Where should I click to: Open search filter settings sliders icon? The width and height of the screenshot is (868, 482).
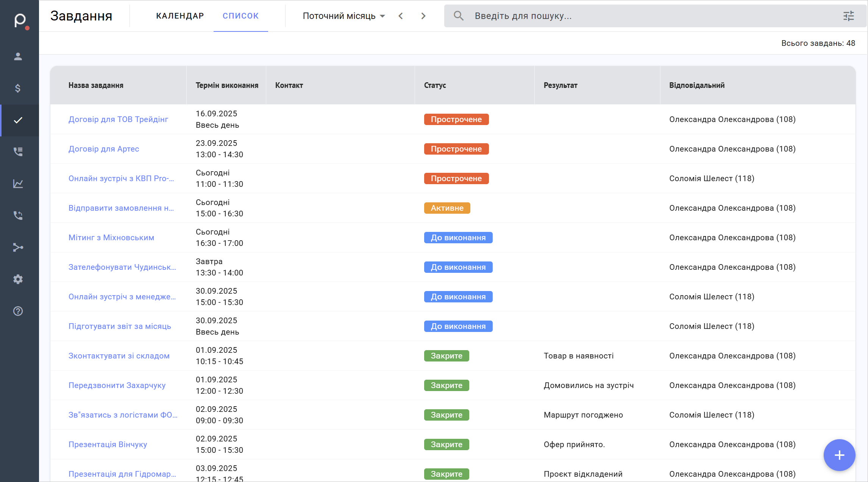tap(849, 16)
